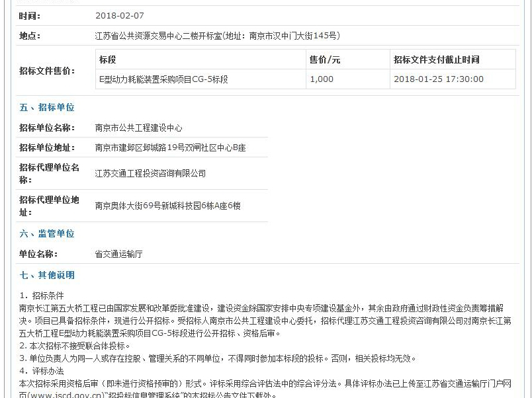Click the 售价/元 table column header
The height and width of the screenshot is (398, 532).
(325, 60)
